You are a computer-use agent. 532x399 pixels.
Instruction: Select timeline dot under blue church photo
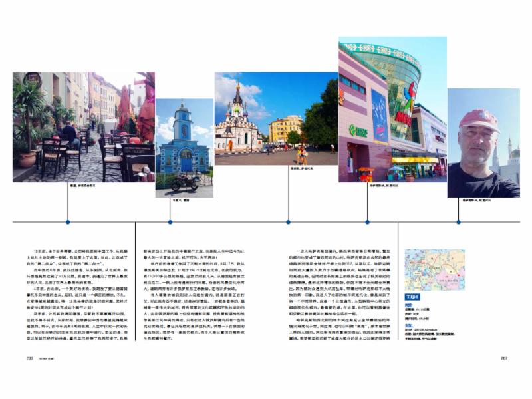[x=170, y=222]
